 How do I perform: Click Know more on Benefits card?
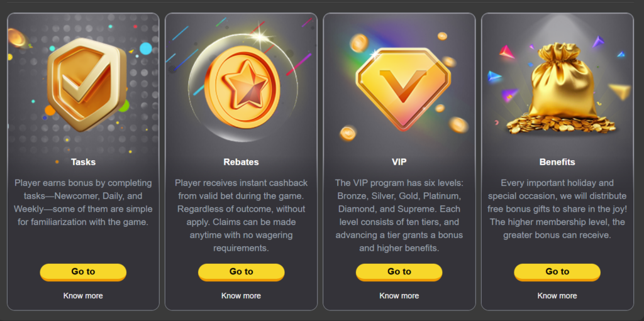click(x=557, y=295)
